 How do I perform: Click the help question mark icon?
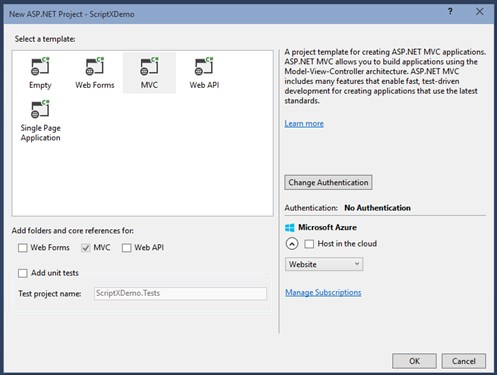tap(450, 12)
